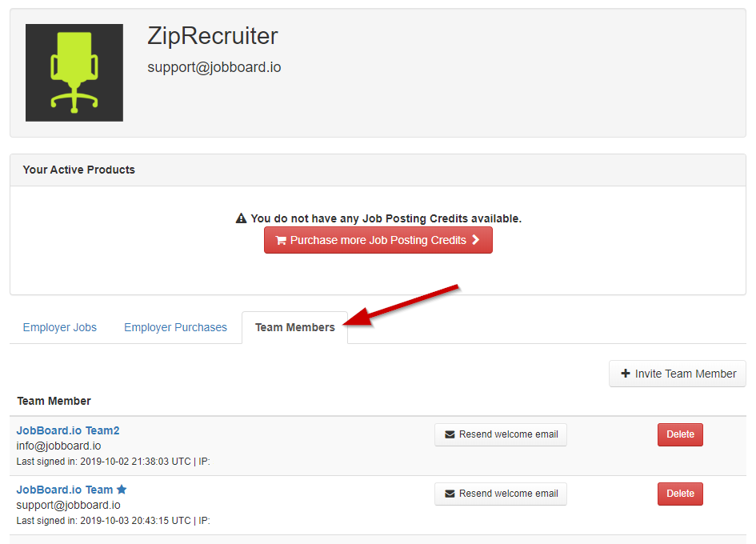
Task: Click the plus icon in Invite Team Member
Action: pyautogui.click(x=626, y=374)
